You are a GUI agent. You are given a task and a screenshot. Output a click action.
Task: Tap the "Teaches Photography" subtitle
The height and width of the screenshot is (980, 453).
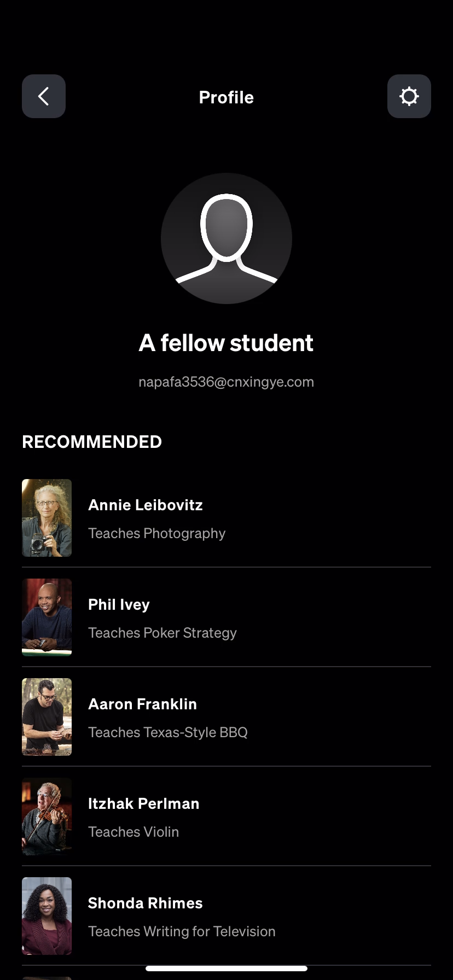156,533
